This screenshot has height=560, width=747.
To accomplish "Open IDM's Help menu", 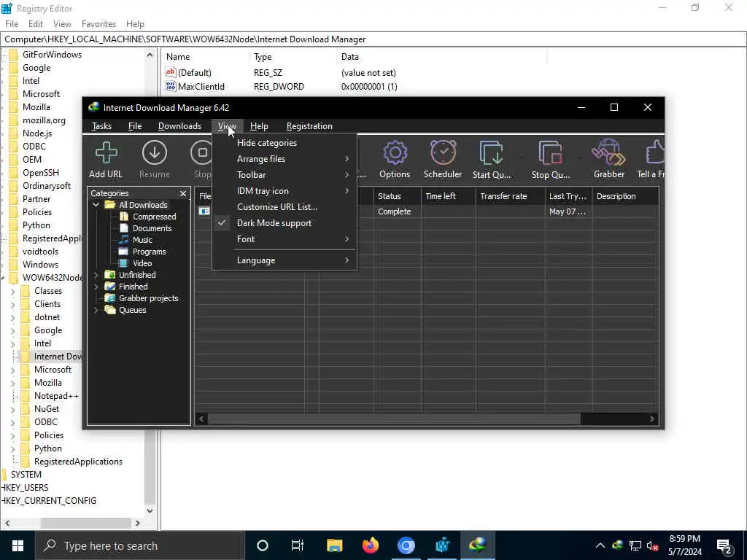I will [x=259, y=126].
